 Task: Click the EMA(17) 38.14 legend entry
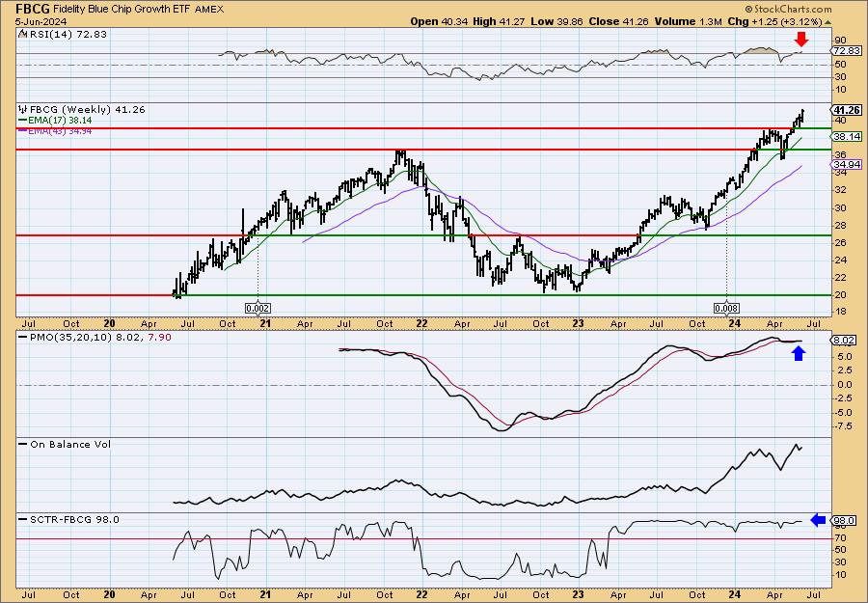pyautogui.click(x=61, y=121)
